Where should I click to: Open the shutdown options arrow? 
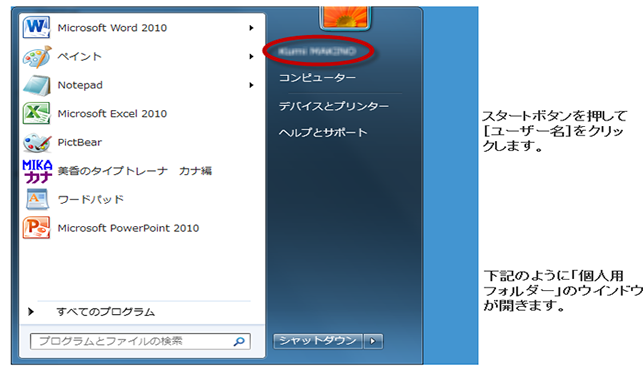point(373,341)
